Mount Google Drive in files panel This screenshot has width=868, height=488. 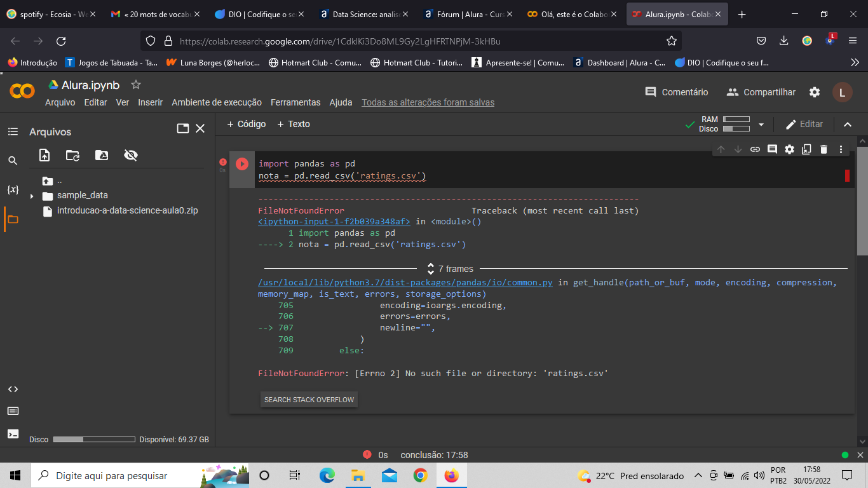pos(102,155)
